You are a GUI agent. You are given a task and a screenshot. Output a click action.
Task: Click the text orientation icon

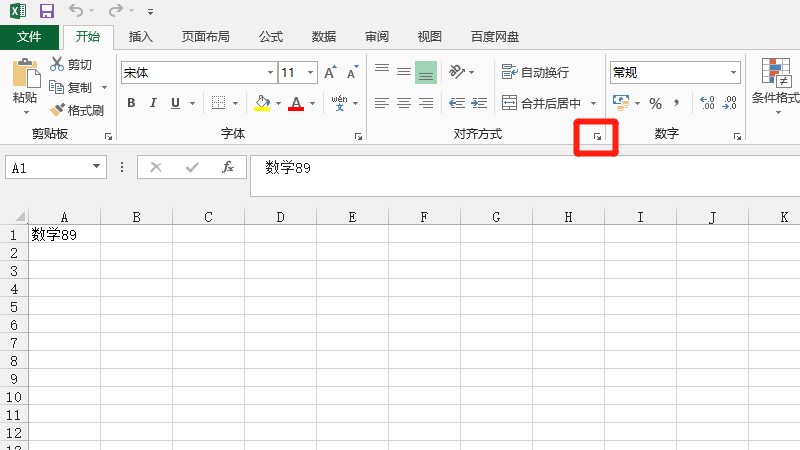(457, 72)
